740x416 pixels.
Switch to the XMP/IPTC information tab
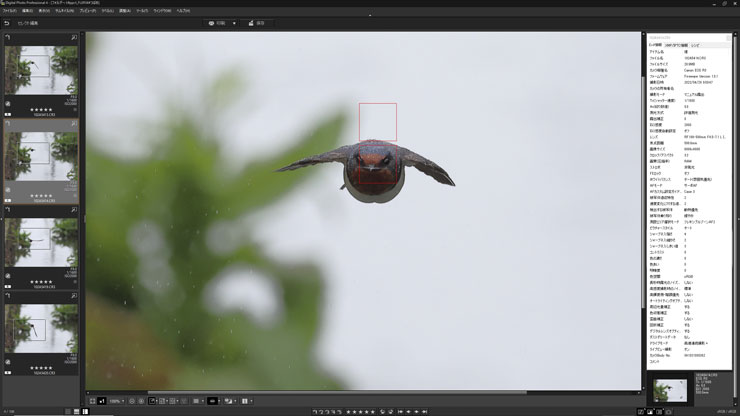tap(676, 45)
